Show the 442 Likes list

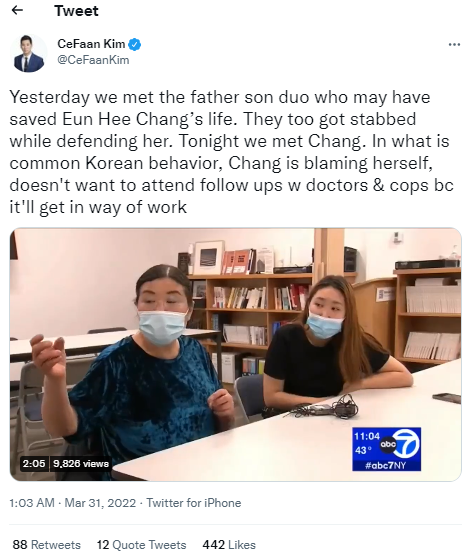point(229,544)
